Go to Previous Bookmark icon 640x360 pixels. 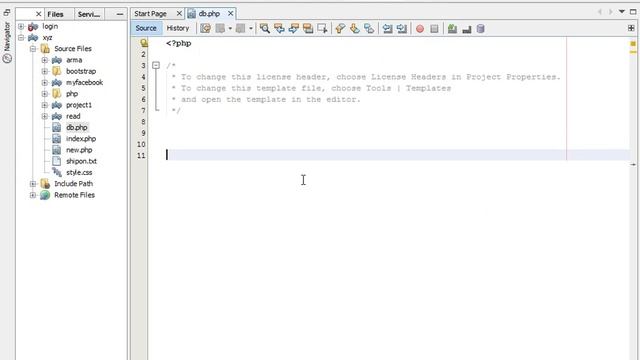340,29
